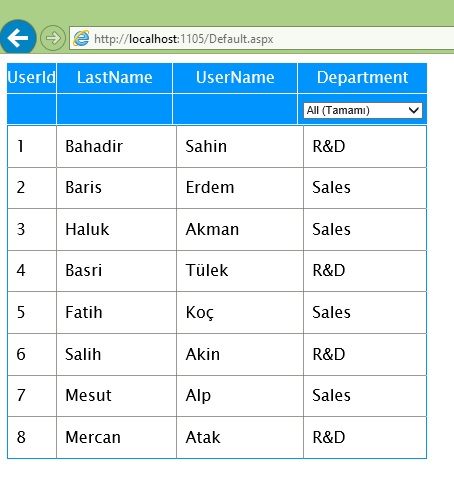The height and width of the screenshot is (482, 454).
Task: Select the Bahadir cell in row 1
Action: (x=116, y=146)
